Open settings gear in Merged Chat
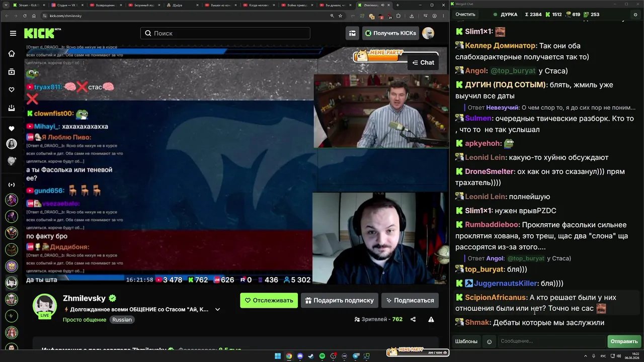The image size is (644, 362). pos(635,15)
